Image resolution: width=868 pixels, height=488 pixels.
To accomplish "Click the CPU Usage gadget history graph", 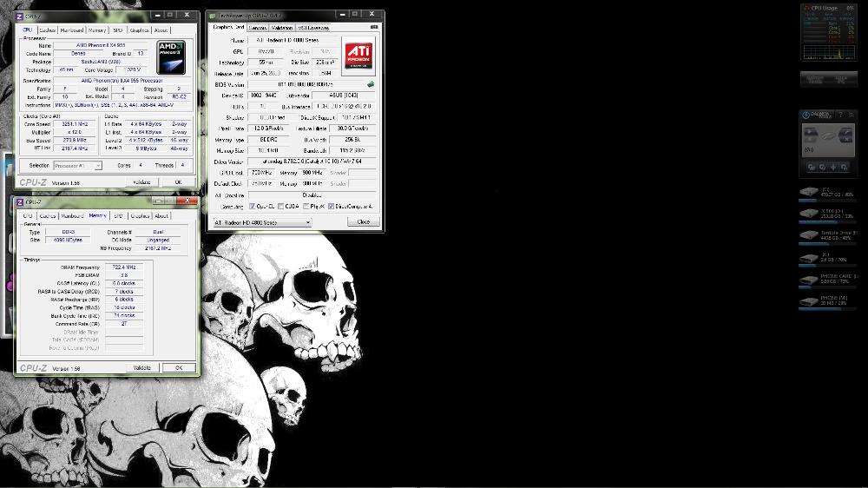I will (828, 53).
